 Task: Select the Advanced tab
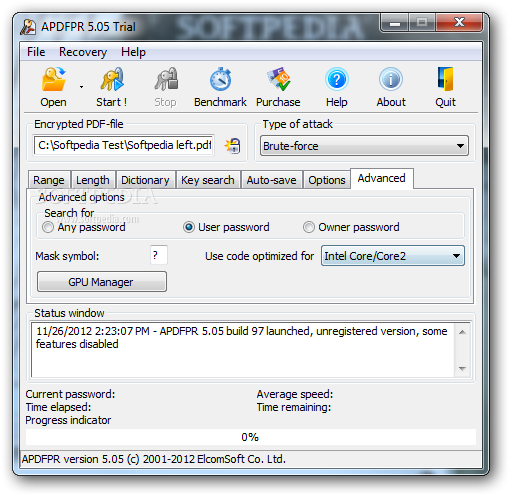click(x=382, y=178)
